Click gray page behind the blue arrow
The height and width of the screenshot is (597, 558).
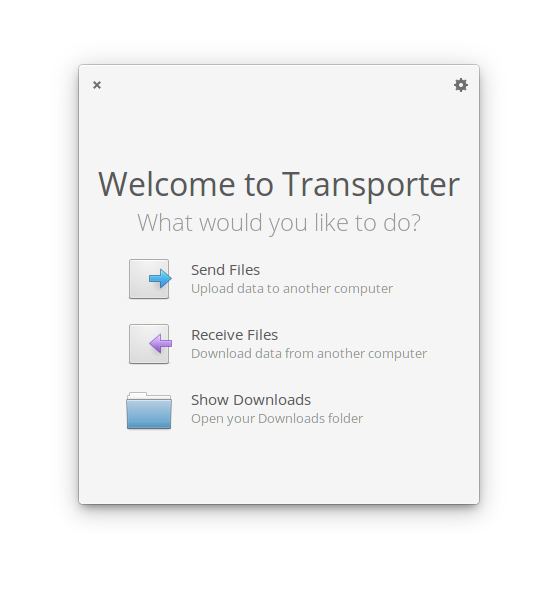139,279
